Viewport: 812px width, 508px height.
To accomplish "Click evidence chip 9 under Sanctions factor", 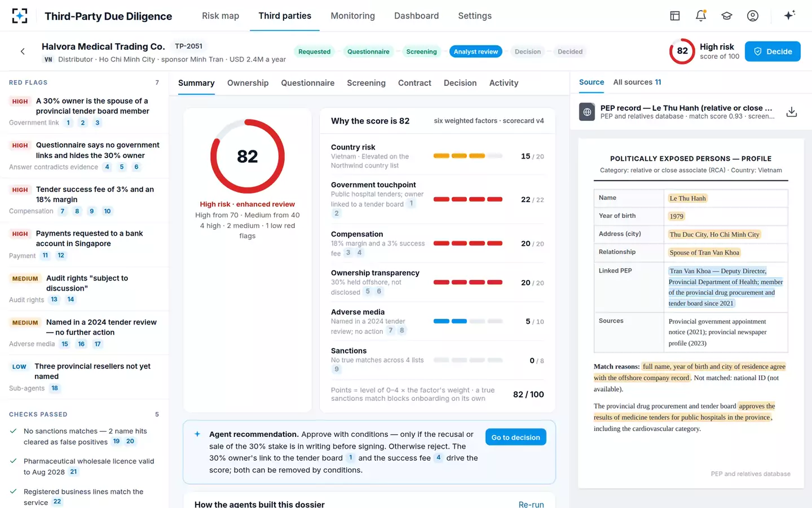I will [337, 369].
